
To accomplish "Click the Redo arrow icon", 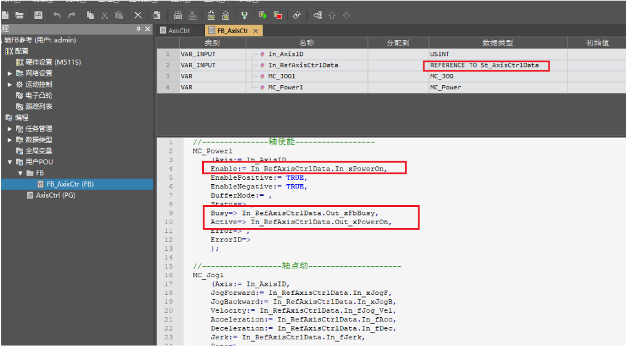I will [x=72, y=15].
